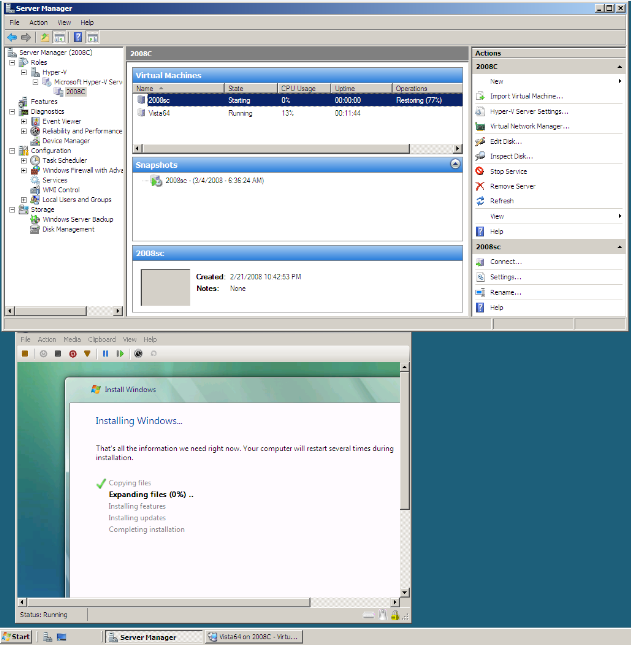The width and height of the screenshot is (631, 645).
Task: Open the Action menu in Server Manager
Action: click(x=38, y=23)
